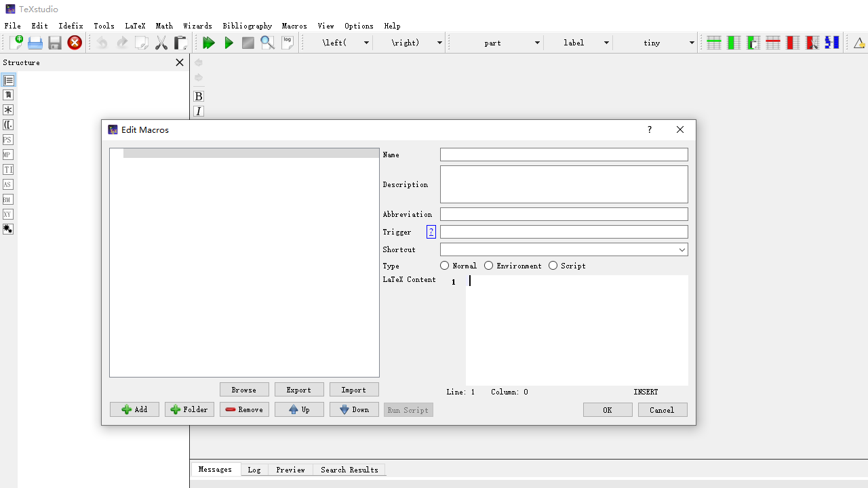Open the Macros menu
This screenshot has width=868, height=488.
[294, 26]
